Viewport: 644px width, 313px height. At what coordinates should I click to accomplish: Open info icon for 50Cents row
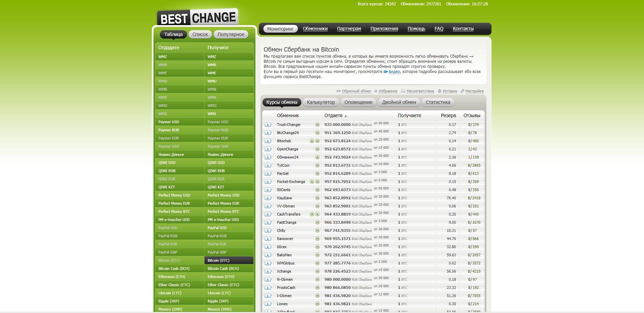pyautogui.click(x=268, y=190)
